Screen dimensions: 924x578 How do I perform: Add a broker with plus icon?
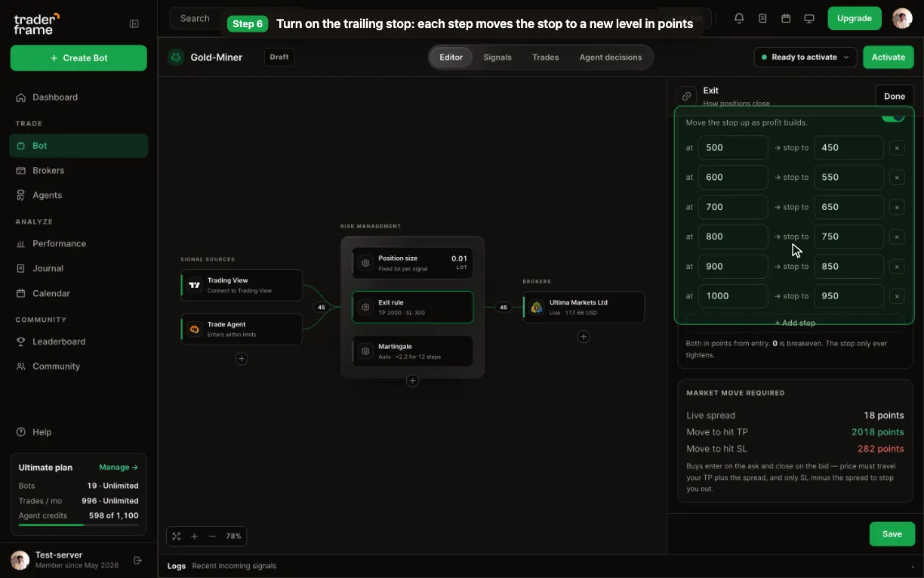click(x=584, y=336)
